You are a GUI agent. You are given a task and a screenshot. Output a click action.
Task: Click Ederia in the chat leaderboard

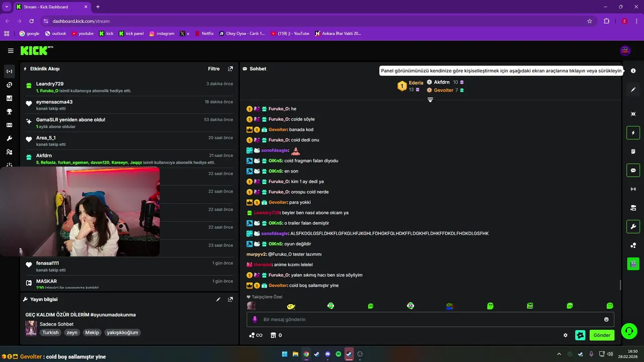point(416,82)
